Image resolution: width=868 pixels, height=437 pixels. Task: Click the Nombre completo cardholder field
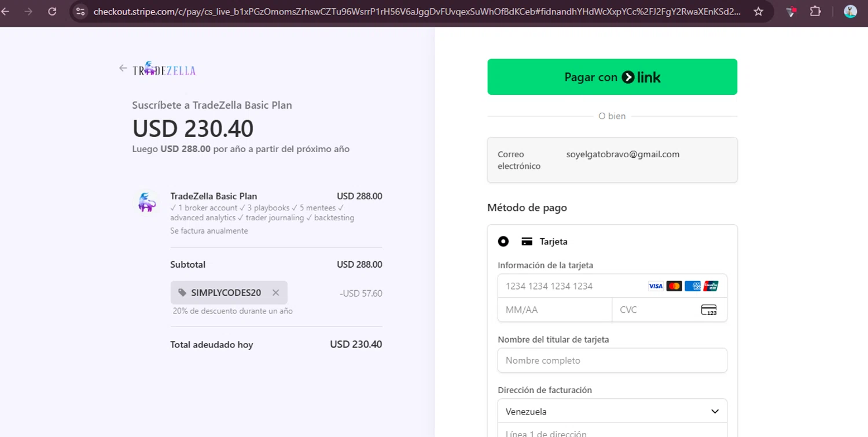612,360
